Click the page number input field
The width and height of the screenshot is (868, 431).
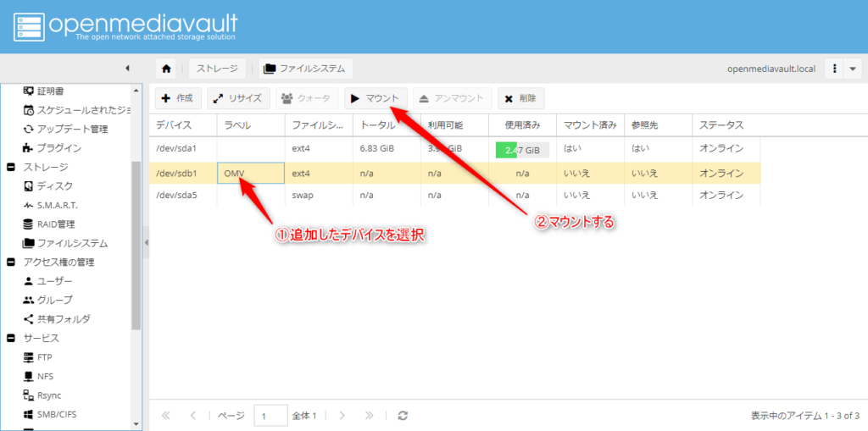point(270,416)
